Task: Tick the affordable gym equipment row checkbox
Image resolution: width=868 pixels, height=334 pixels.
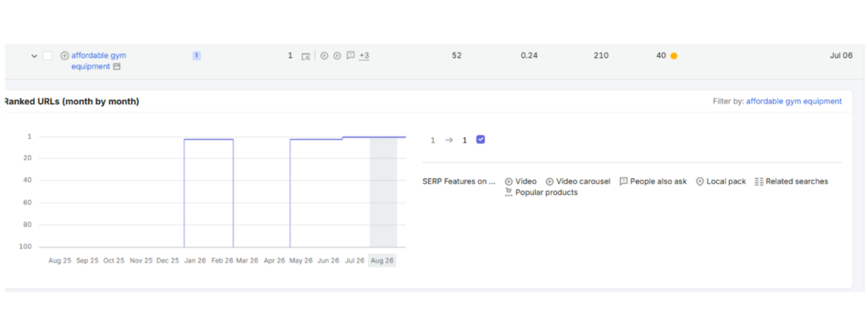Action: 47,56
